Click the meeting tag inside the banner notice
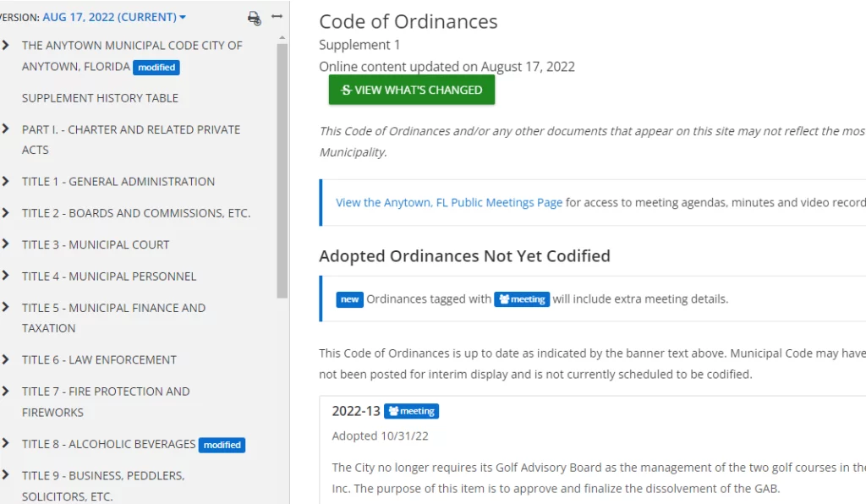 click(522, 299)
